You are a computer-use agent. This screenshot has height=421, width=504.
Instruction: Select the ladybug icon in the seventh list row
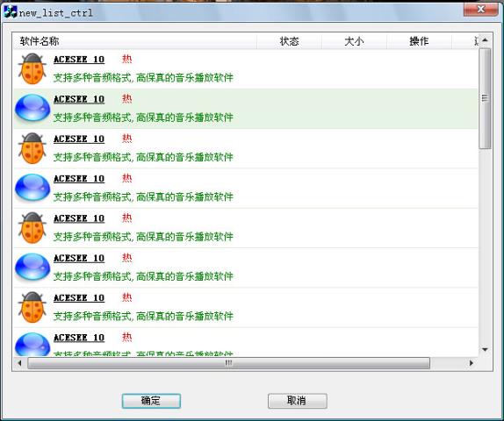tap(32, 307)
